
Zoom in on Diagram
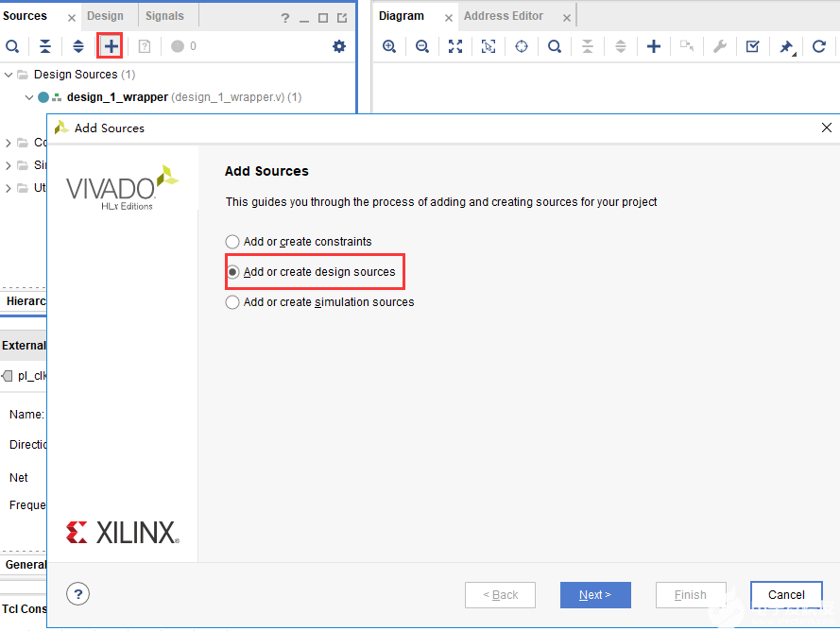coord(389,46)
